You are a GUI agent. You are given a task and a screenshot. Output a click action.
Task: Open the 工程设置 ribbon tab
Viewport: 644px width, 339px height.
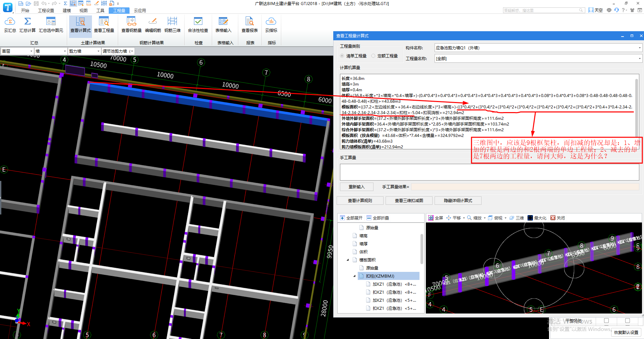point(46,10)
